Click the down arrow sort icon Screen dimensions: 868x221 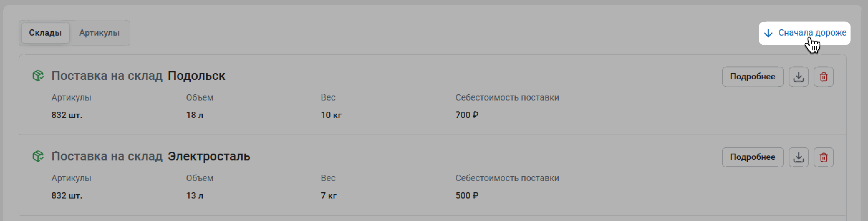(x=768, y=33)
